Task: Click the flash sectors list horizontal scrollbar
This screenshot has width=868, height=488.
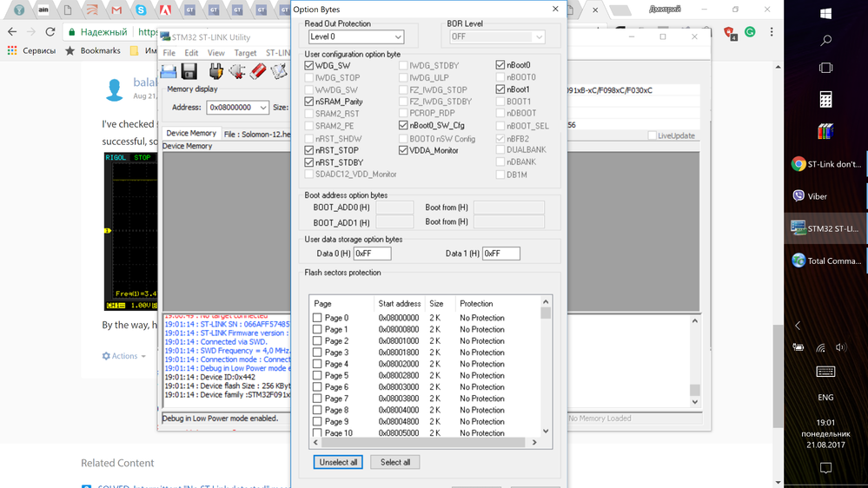Action: point(423,442)
